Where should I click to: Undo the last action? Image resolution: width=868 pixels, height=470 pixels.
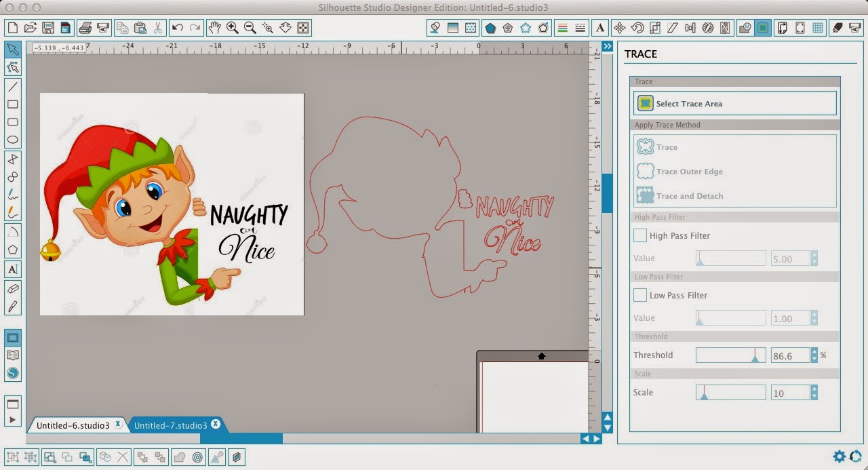(x=177, y=28)
